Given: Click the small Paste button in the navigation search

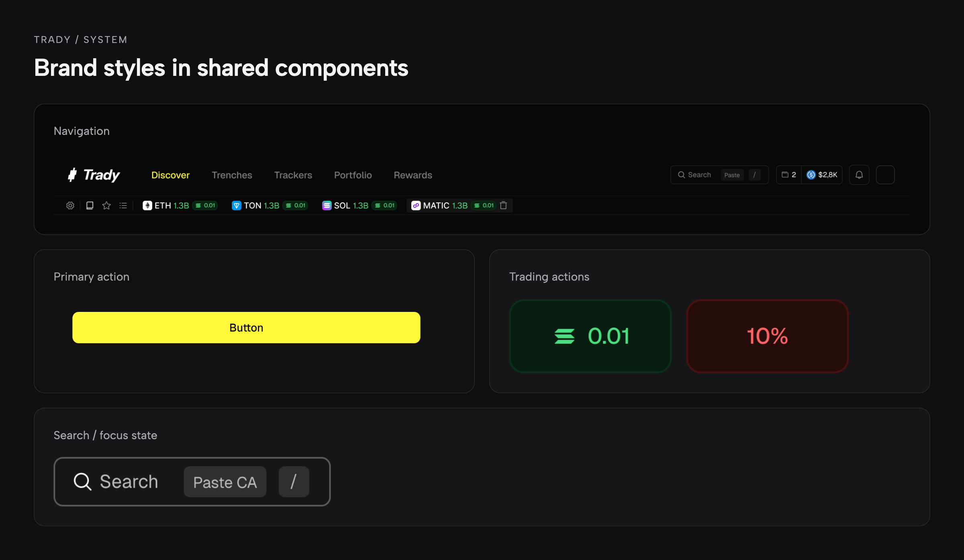Looking at the screenshot, I should (x=732, y=175).
